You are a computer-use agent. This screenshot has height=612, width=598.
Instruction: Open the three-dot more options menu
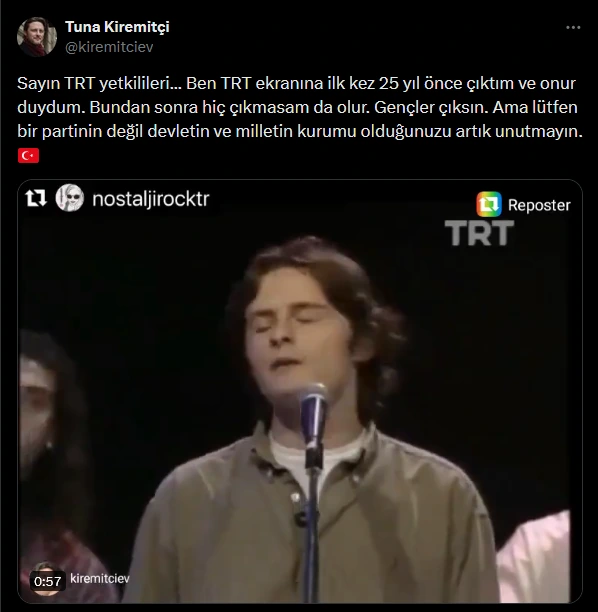pos(573,28)
